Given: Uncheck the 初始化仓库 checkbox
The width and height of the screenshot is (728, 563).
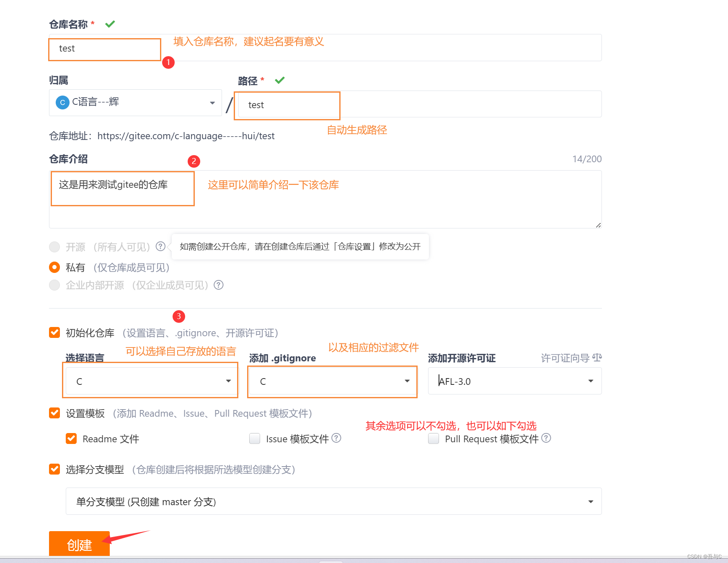Looking at the screenshot, I should 54,332.
